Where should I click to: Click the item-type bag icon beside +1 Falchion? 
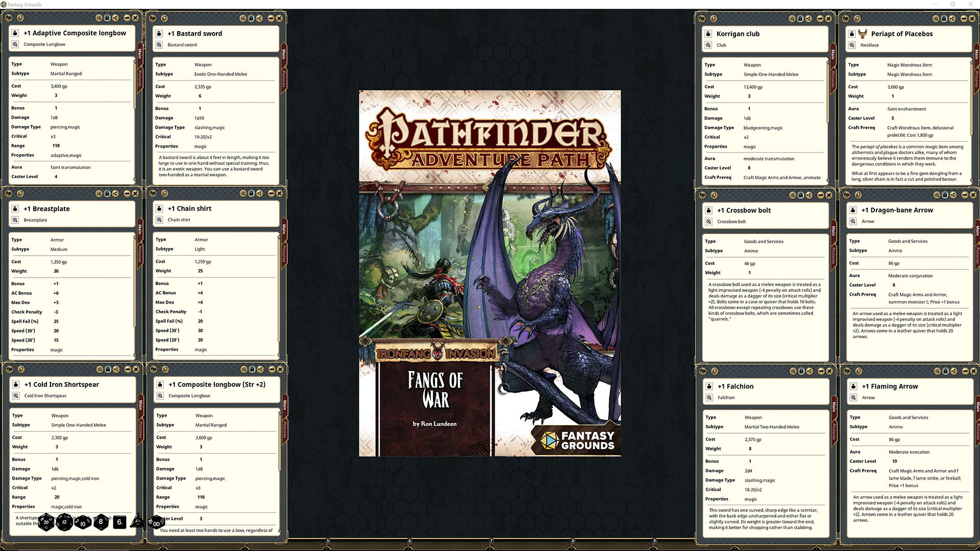(x=709, y=386)
